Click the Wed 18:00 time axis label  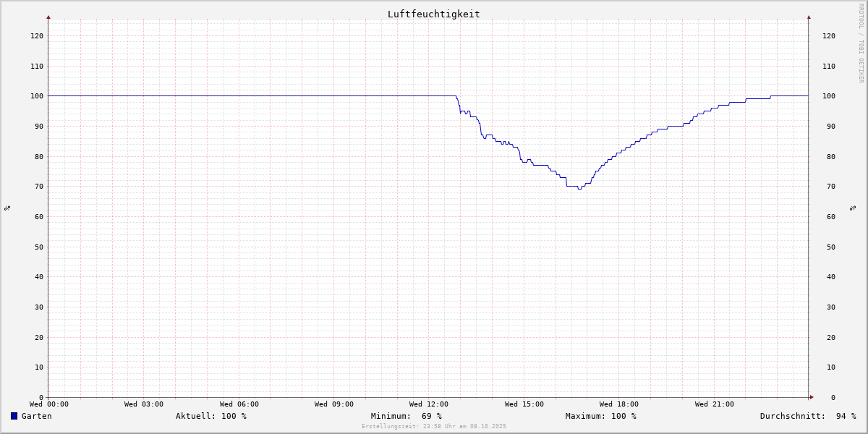click(x=618, y=404)
